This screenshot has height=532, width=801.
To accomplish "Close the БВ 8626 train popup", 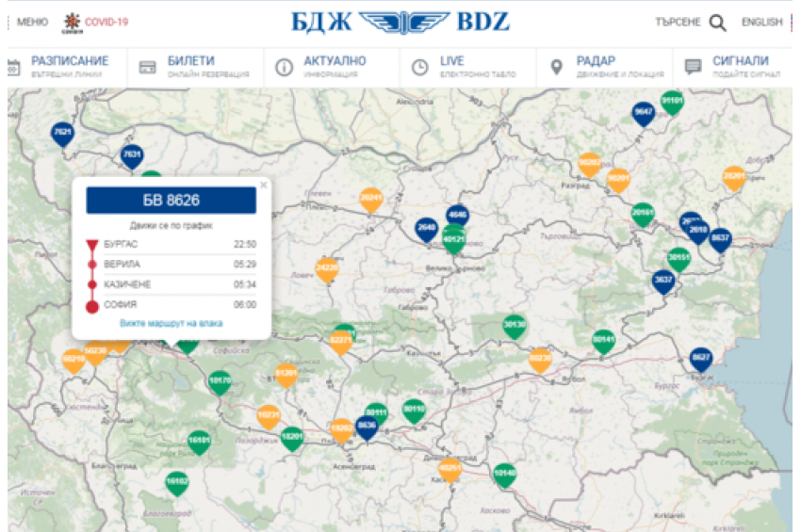I will click(263, 185).
